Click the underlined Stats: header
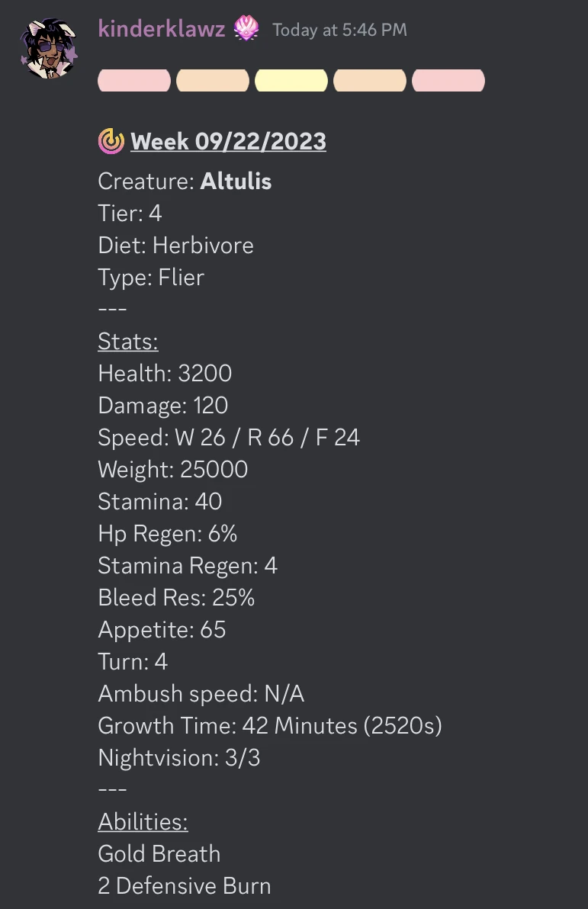 coord(127,341)
